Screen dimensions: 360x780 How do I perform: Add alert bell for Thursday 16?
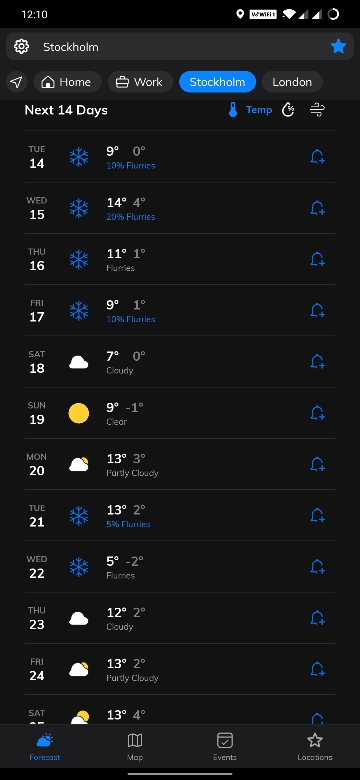click(317, 259)
